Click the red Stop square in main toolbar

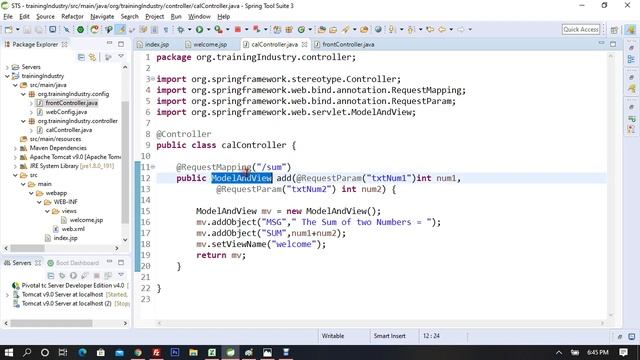238,29
